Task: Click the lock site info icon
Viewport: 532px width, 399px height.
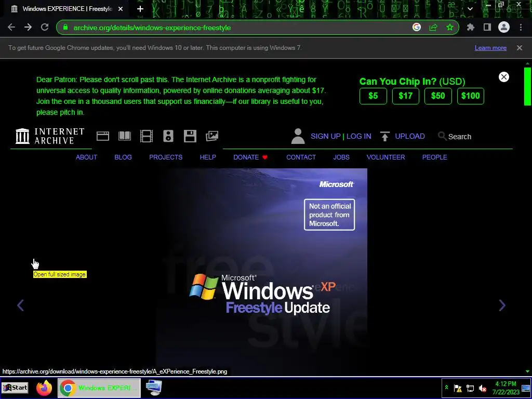Action: pyautogui.click(x=65, y=28)
